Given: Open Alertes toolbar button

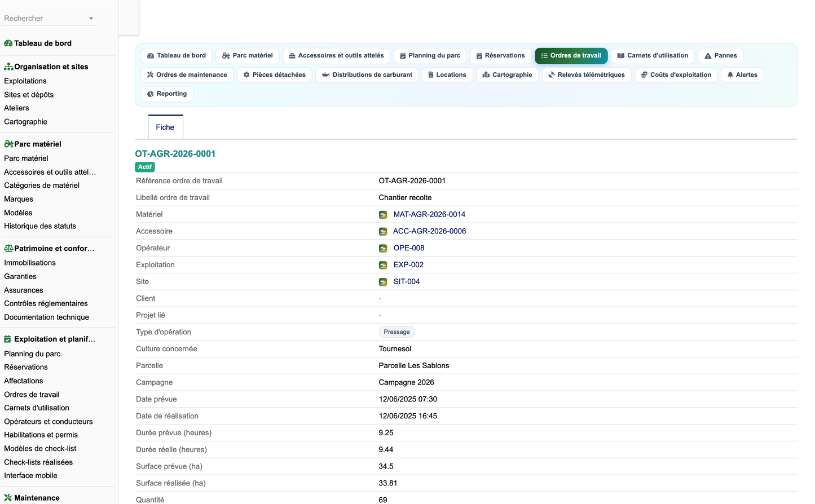Looking at the screenshot, I should (x=742, y=75).
